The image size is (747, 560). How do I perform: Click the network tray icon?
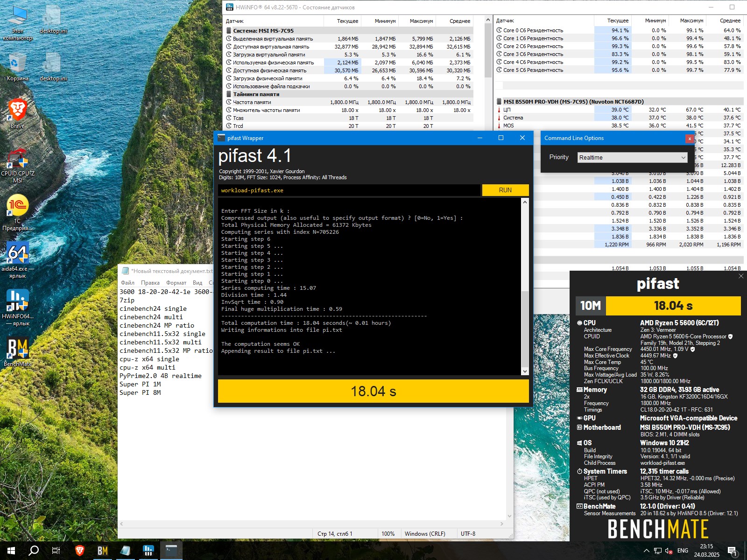[658, 551]
